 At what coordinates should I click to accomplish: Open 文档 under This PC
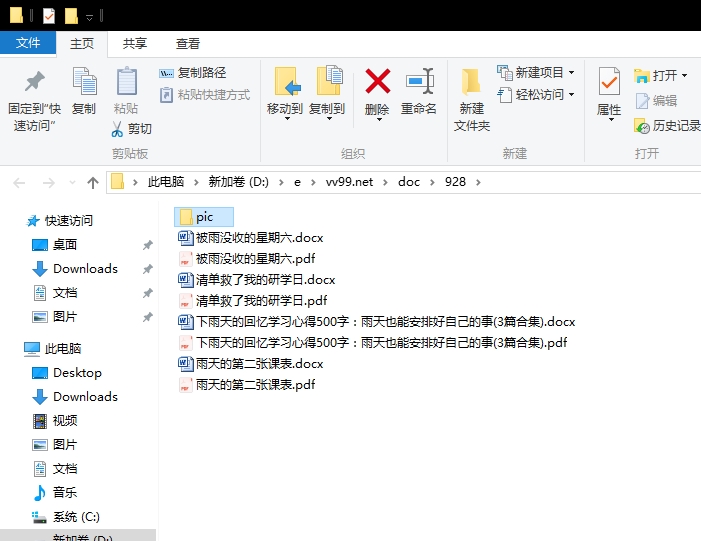click(x=55, y=469)
